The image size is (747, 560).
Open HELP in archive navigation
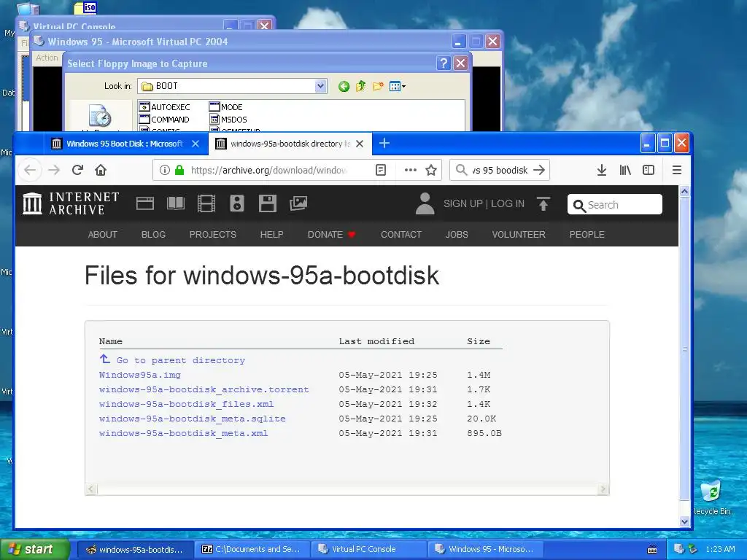pos(271,234)
